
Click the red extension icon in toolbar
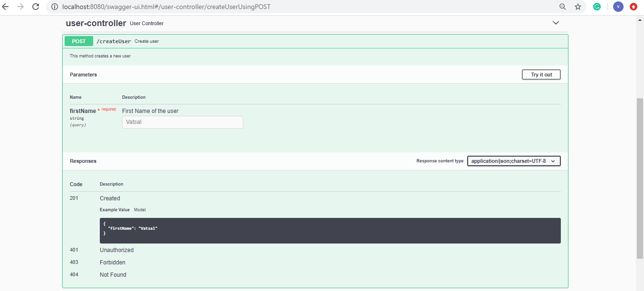[634, 7]
